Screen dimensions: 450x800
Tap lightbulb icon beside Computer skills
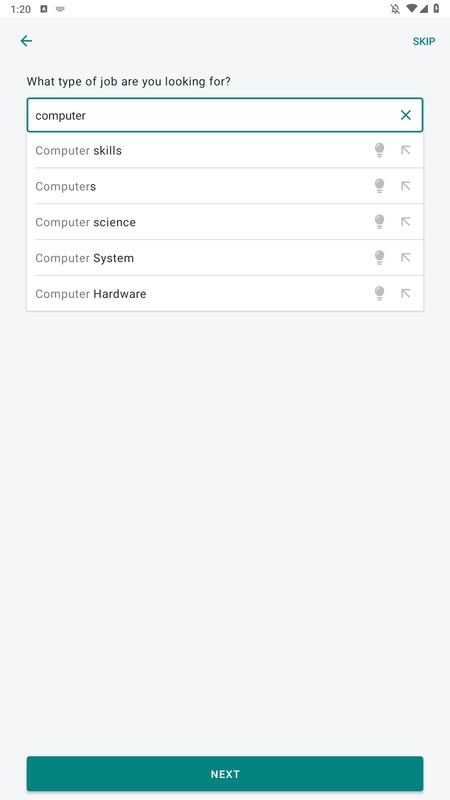(x=379, y=150)
